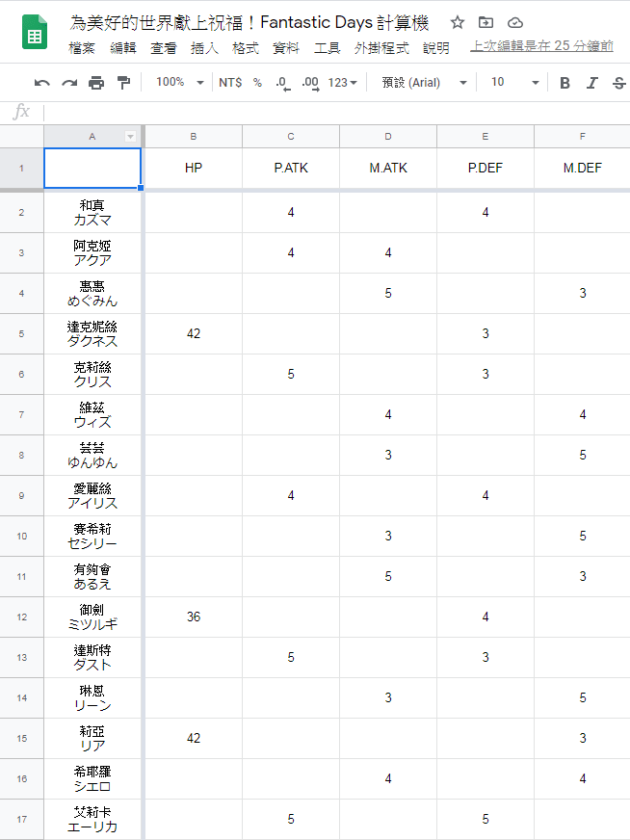This screenshot has width=630, height=840.
Task: Select row 1 header
Action: (x=21, y=169)
